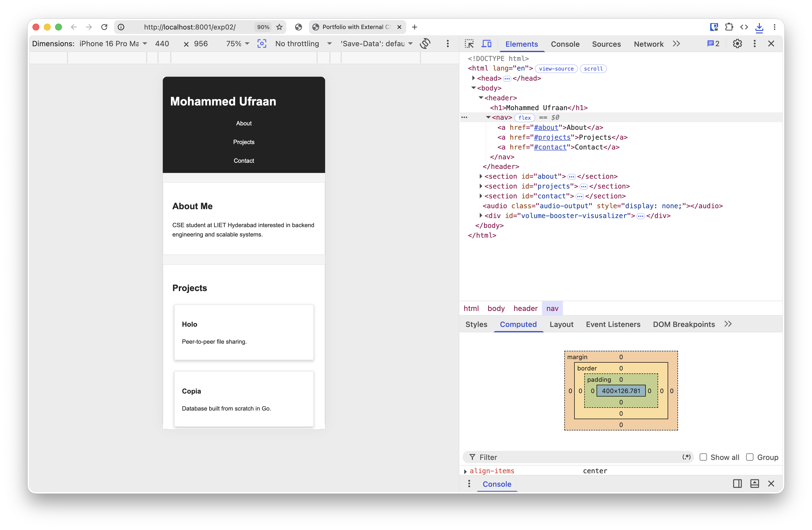Expand the volume-booster-visusalizer div node

pyautogui.click(x=481, y=216)
